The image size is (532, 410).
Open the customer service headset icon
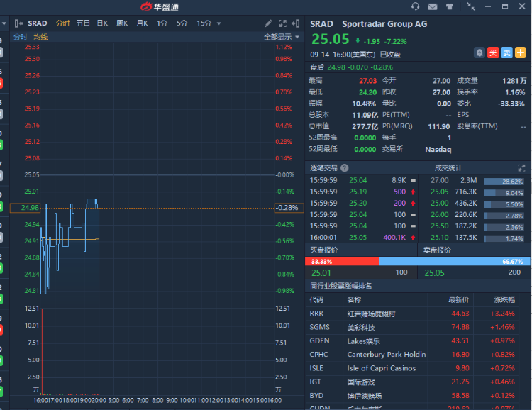pos(416,6)
